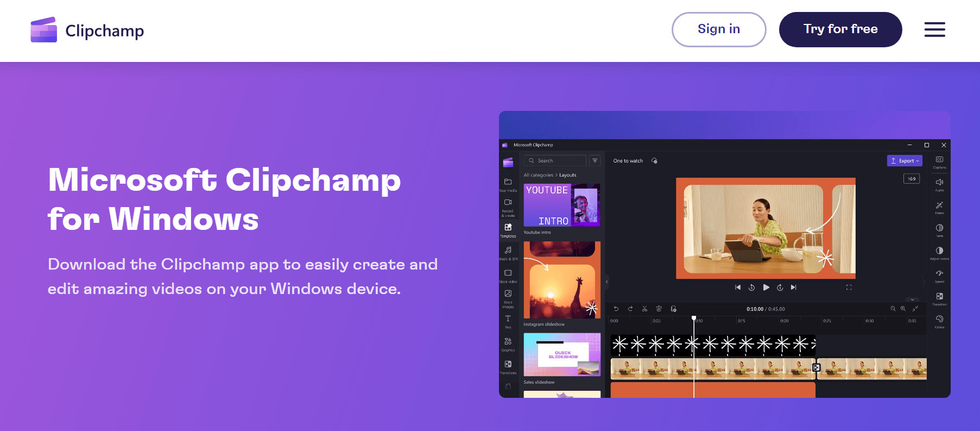Viewport: 980px width, 431px height.
Task: Click the cloud sync status icon
Action: click(x=654, y=161)
